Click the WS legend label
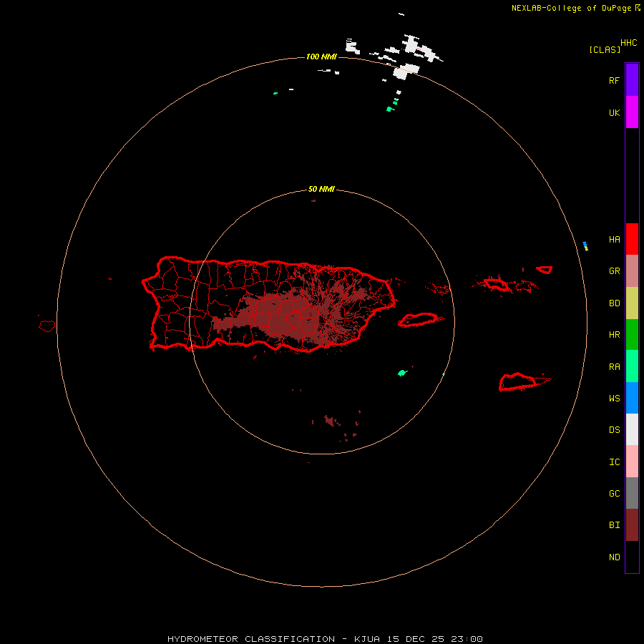This screenshot has width=644, height=644. tap(614, 399)
